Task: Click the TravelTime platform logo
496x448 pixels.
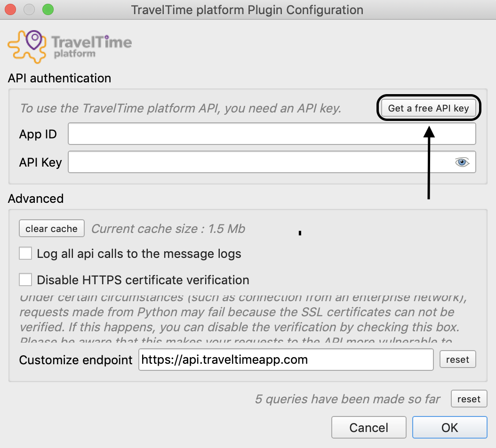Action: [70, 47]
